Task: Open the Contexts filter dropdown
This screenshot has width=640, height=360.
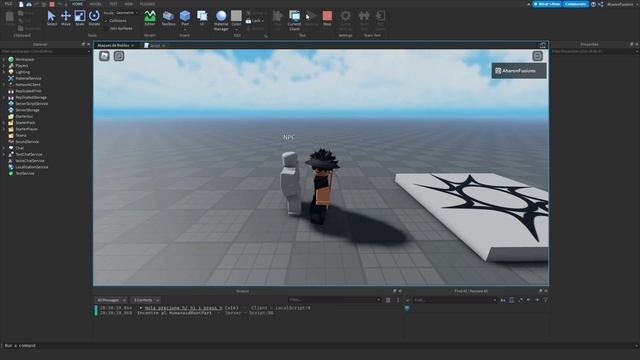Action: click(146, 300)
